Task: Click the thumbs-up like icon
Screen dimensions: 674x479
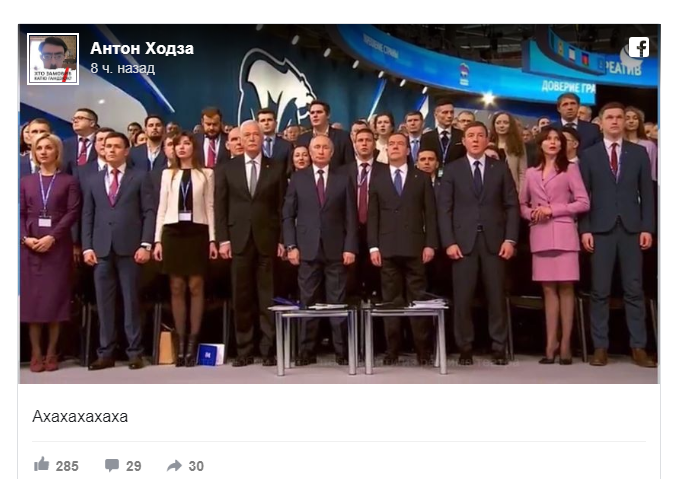Action: click(41, 464)
